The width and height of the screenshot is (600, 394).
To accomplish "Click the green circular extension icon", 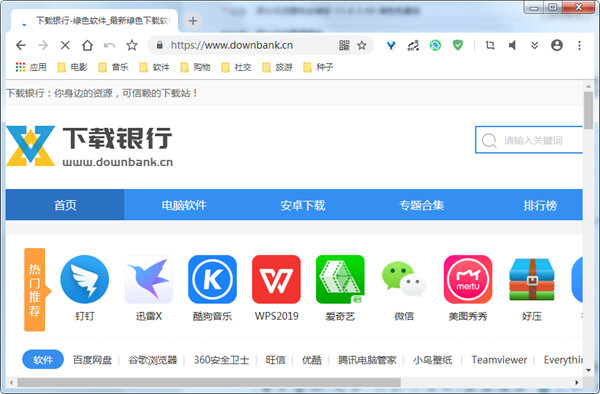I will 435,46.
